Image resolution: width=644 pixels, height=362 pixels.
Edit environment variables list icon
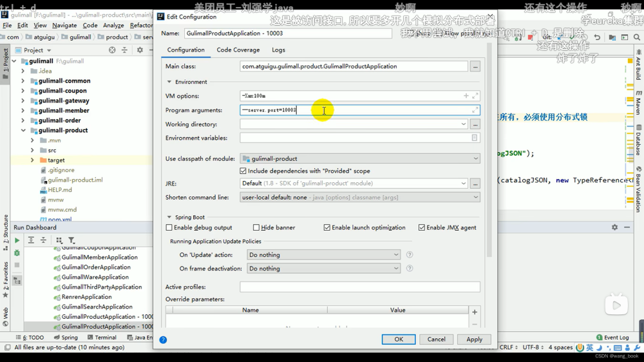475,138
